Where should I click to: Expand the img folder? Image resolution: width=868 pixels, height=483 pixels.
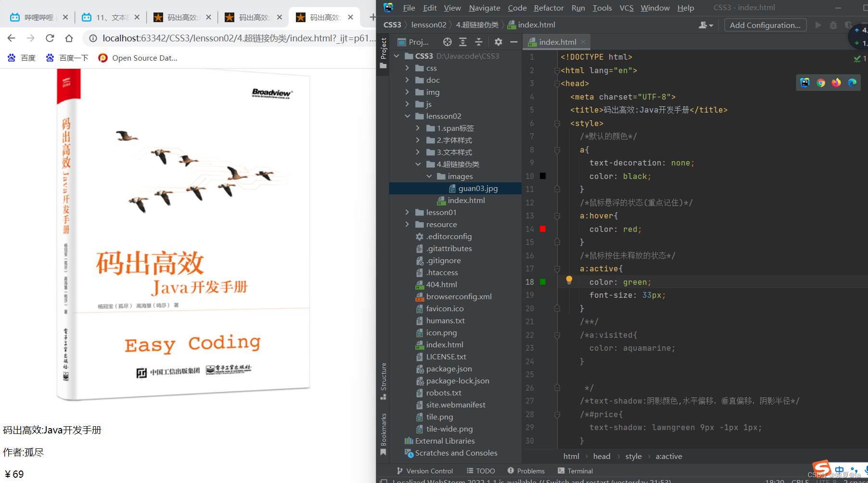point(407,92)
